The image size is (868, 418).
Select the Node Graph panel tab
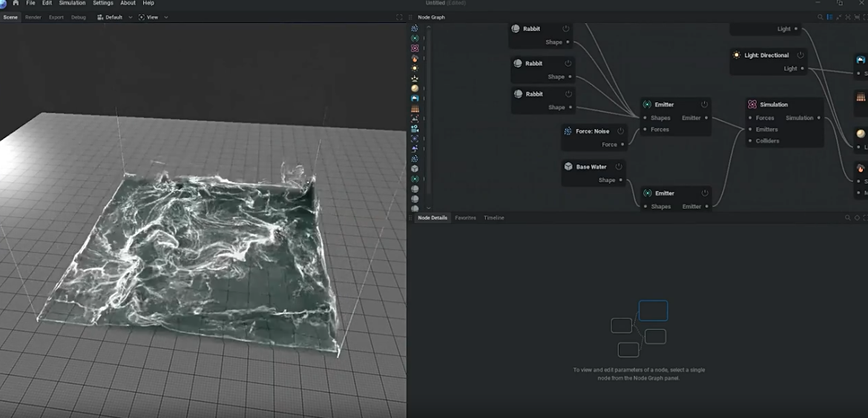pyautogui.click(x=431, y=17)
